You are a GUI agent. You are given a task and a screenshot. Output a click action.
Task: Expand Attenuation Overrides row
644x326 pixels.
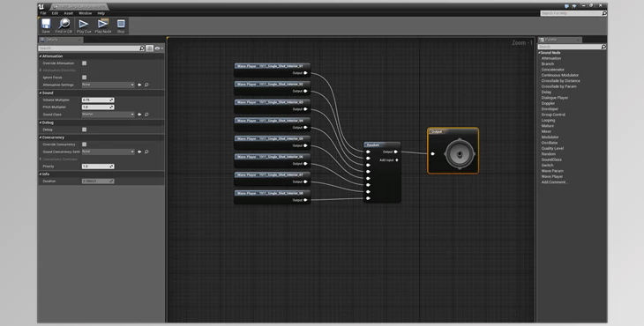click(41, 70)
